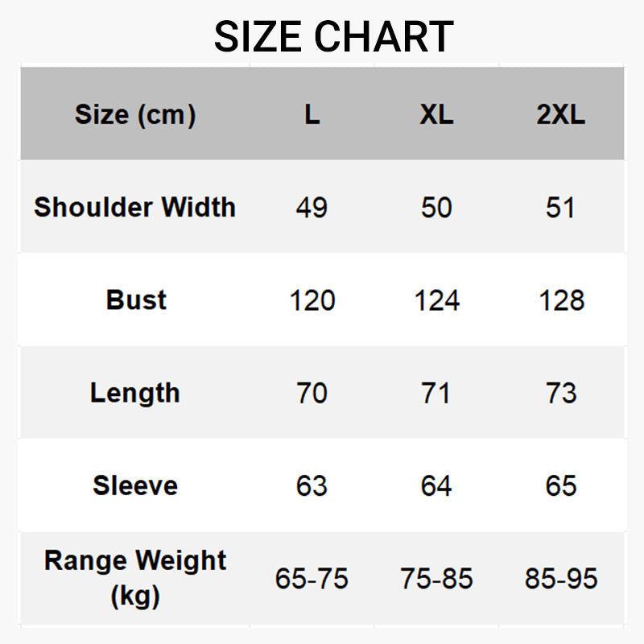This screenshot has height=644, width=644.
Task: Click sleeve value 65
Action: coord(561,486)
